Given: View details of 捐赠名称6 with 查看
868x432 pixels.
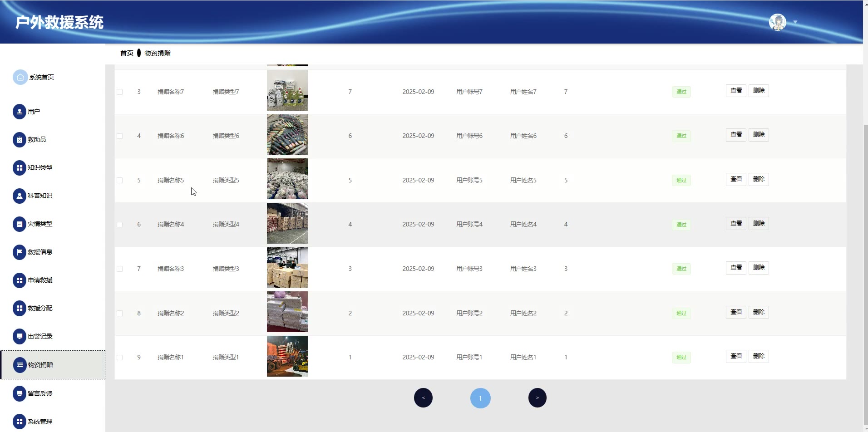Looking at the screenshot, I should point(736,135).
